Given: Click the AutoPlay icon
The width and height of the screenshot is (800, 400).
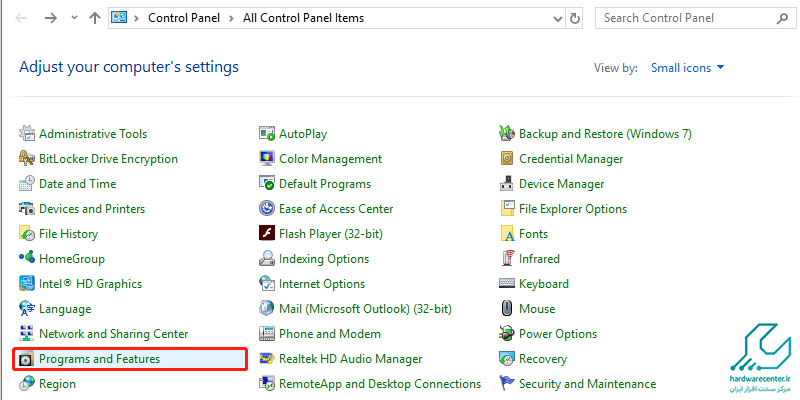Looking at the screenshot, I should [x=267, y=134].
